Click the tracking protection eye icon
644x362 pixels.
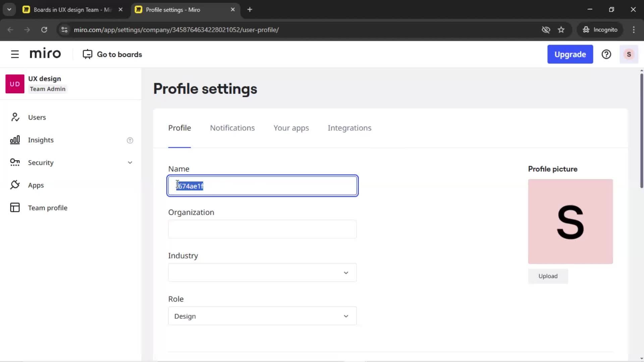click(546, 30)
